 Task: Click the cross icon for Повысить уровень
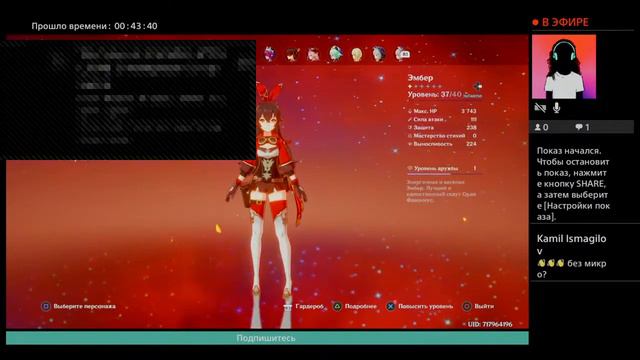[x=391, y=306]
